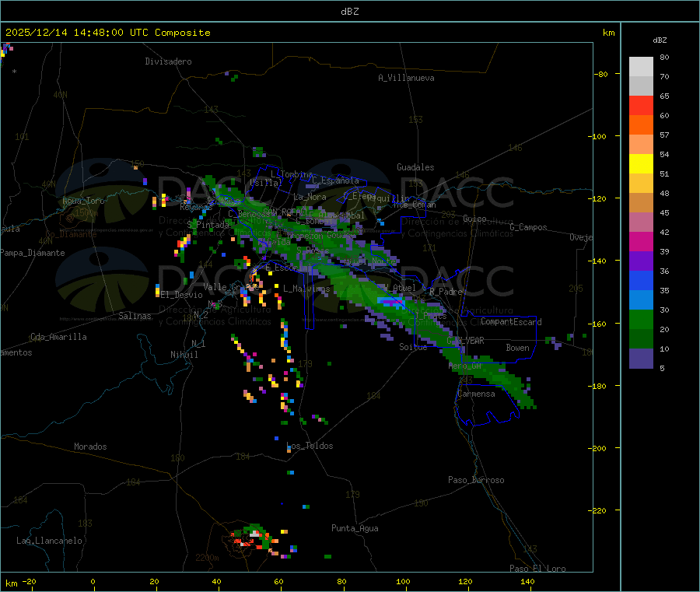Click the Soitue place label
This screenshot has height=592, width=700.
tap(413, 347)
